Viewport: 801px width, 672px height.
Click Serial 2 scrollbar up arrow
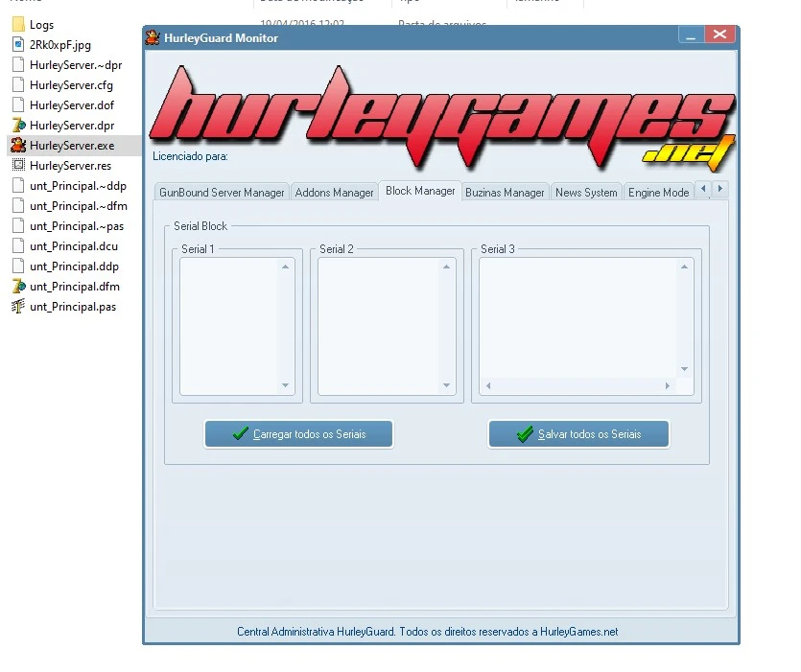click(x=446, y=266)
